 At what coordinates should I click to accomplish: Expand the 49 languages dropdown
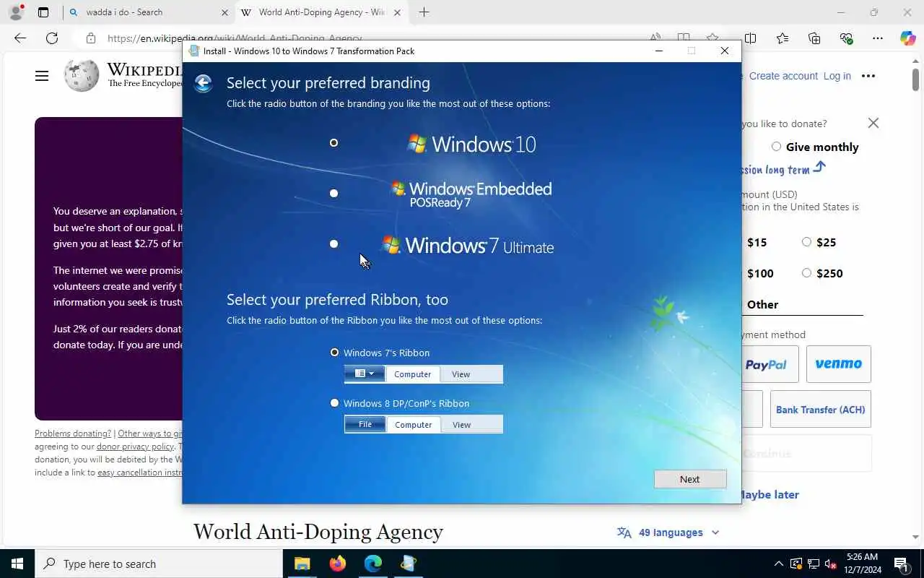tap(668, 532)
